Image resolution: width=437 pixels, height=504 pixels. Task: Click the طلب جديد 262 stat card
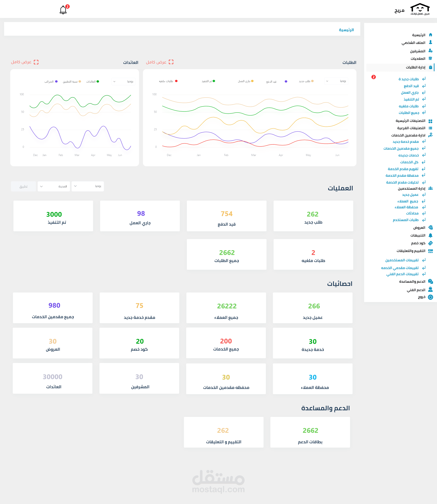tap(313, 216)
